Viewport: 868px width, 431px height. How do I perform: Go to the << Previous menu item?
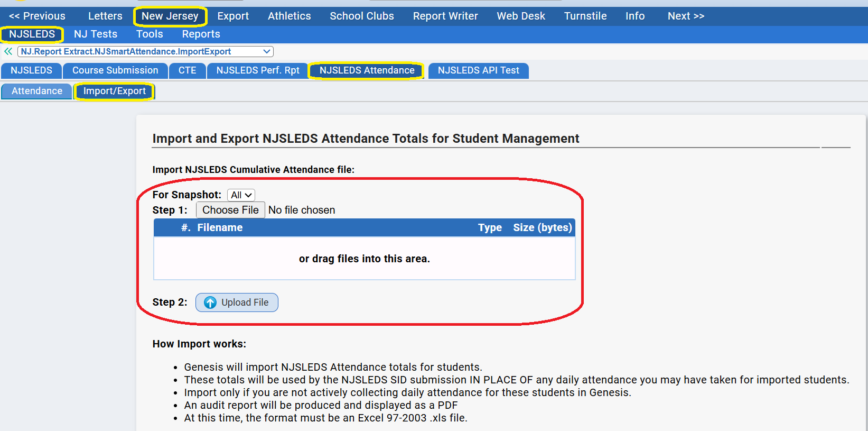point(37,16)
